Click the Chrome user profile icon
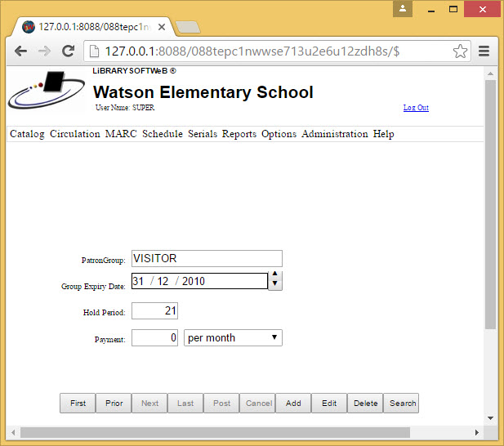Viewport: 504px width, 446px height. click(404, 9)
